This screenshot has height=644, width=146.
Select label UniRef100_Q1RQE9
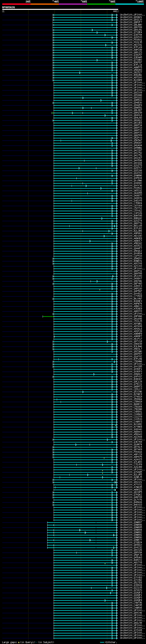tap(131, 600)
